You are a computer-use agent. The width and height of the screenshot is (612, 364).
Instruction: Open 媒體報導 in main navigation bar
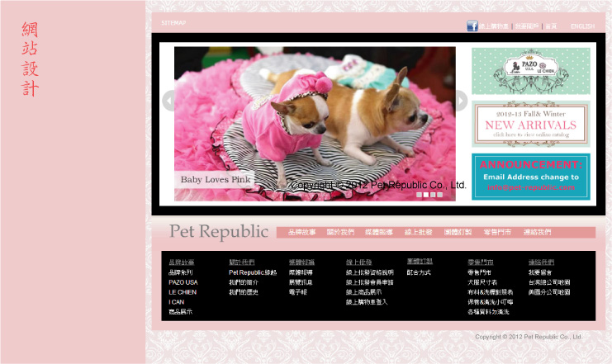pos(379,232)
